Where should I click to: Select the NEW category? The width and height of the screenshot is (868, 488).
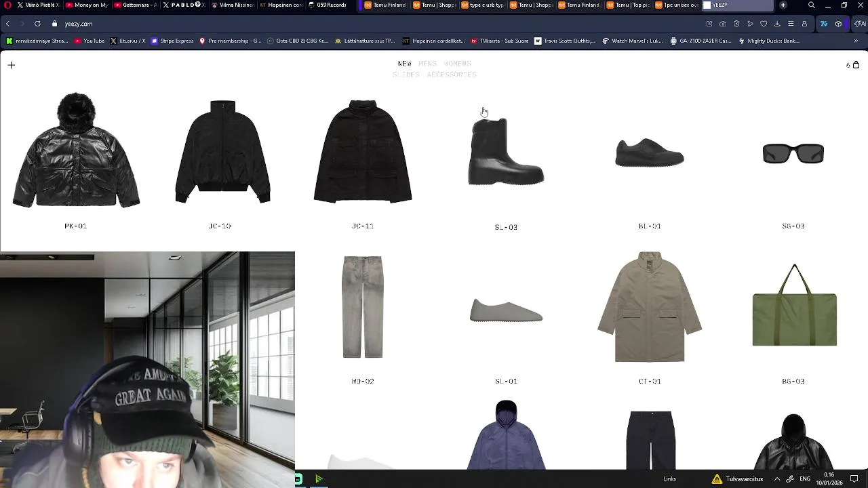(405, 64)
